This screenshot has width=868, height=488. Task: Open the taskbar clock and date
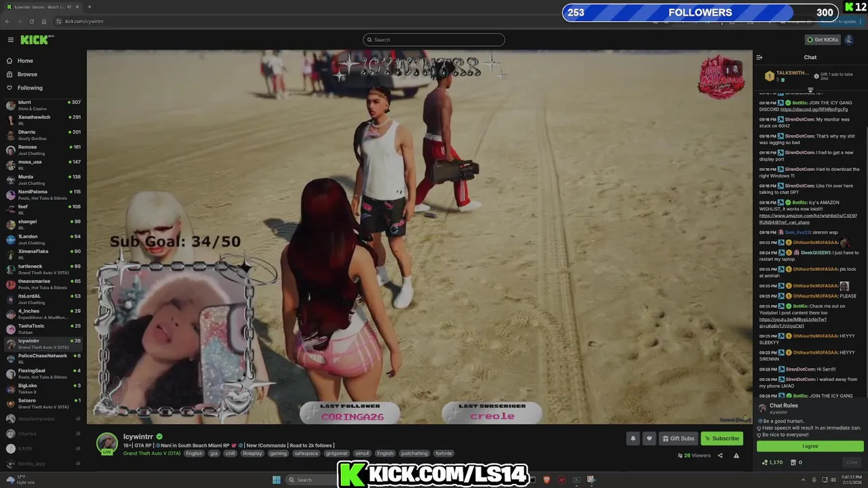click(852, 480)
